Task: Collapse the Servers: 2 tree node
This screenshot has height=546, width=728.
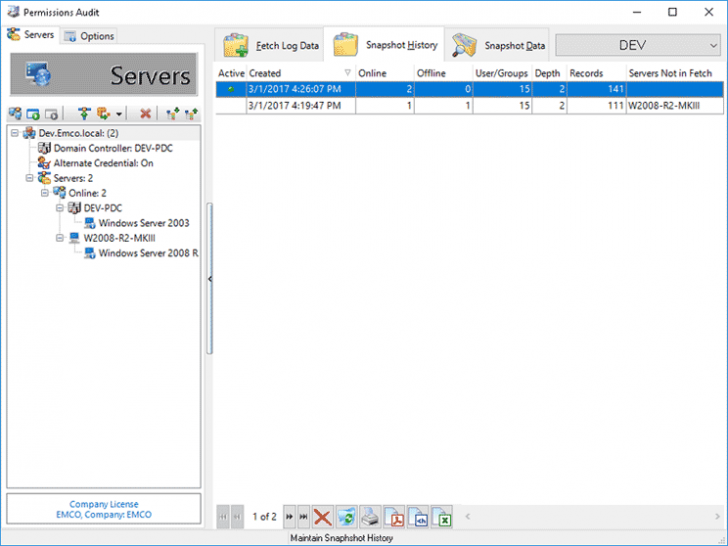Action: pyautogui.click(x=29, y=178)
